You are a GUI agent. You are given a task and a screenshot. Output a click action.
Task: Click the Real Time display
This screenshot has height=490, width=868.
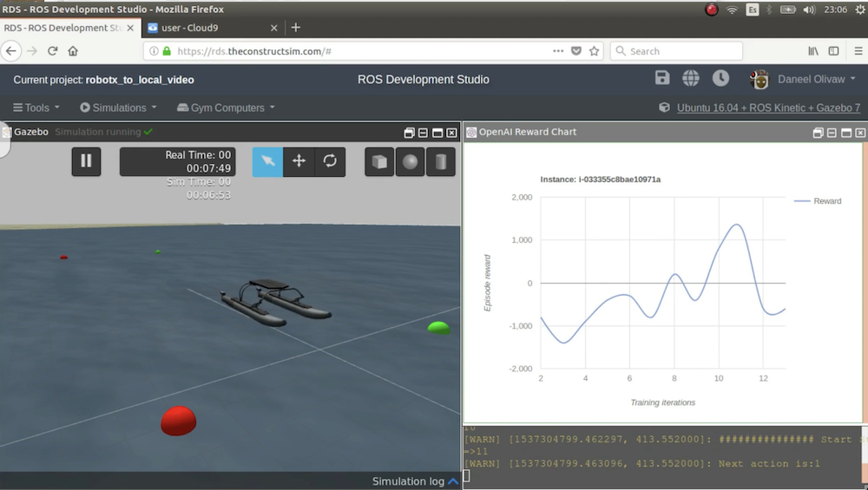178,161
